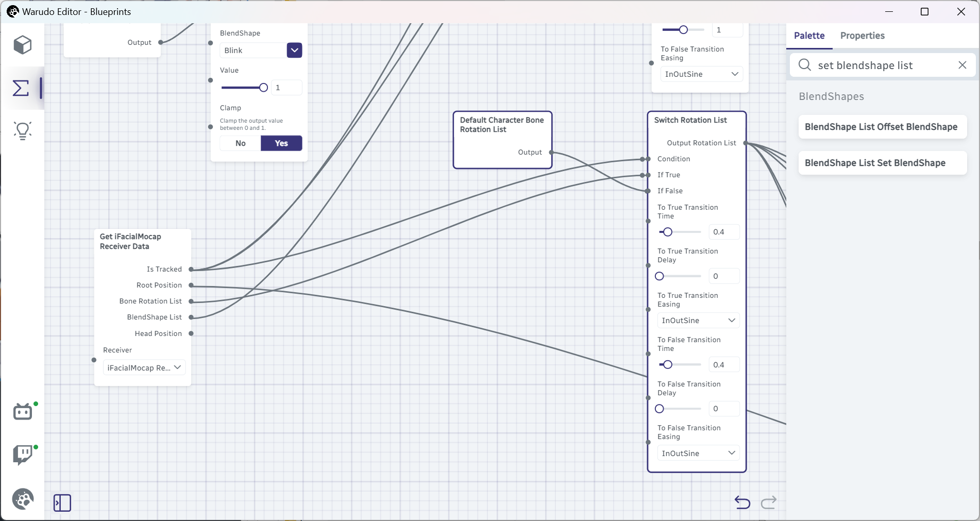980x521 pixels.
Task: Adjust To True Transition Time slider
Action: point(680,232)
